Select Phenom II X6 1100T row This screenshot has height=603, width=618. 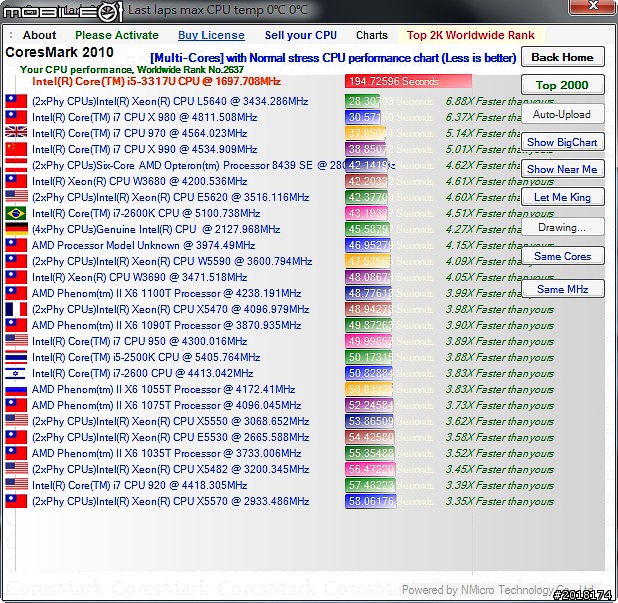167,293
